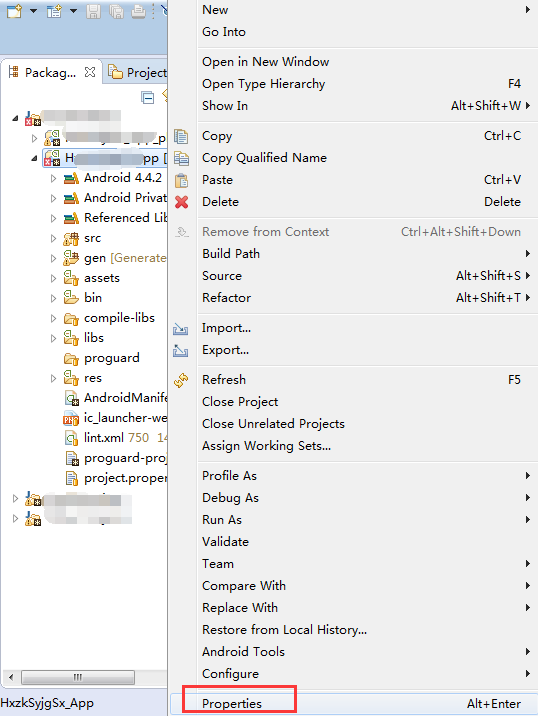Select the AndroidManifest file
Viewport: 538px width, 716px height.
116,398
